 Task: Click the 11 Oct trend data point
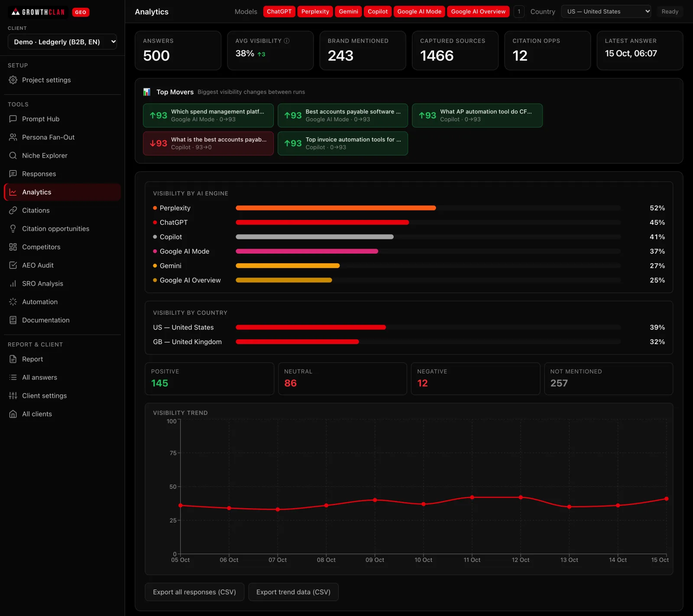pos(472,497)
